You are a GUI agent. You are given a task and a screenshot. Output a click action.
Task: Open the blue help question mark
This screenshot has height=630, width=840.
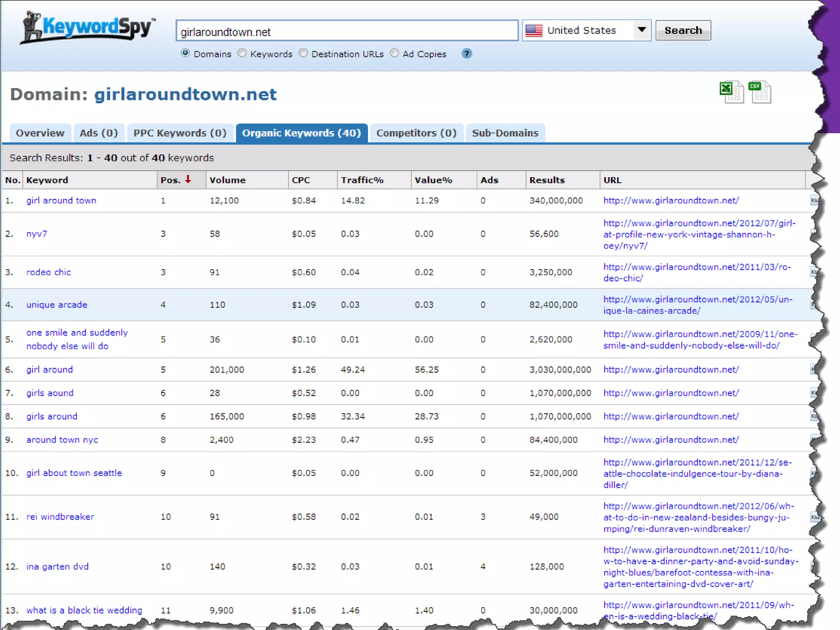(466, 54)
